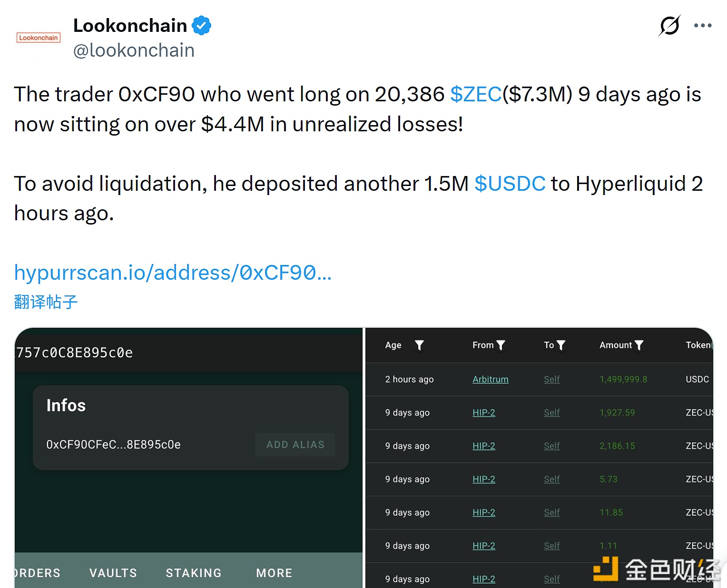727x588 pixels.
Task: Click the ADD ALIAS button
Action: point(295,444)
